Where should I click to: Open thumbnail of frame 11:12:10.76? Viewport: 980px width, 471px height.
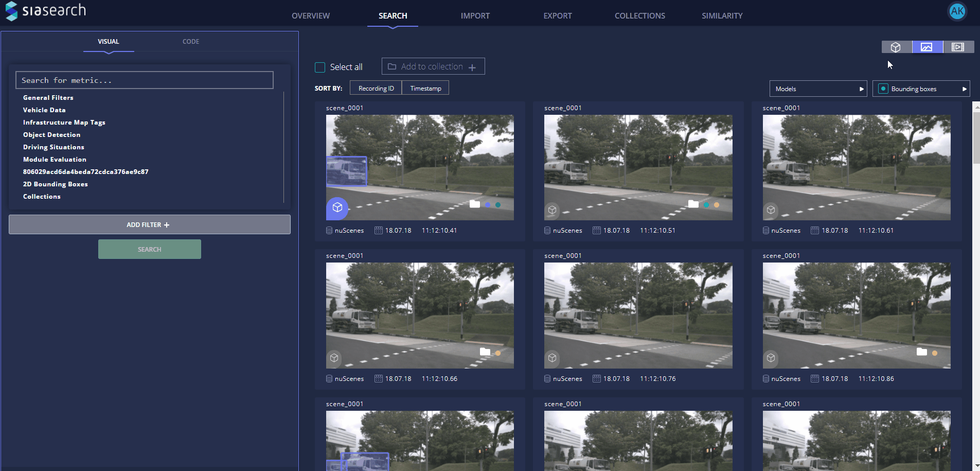click(x=638, y=316)
